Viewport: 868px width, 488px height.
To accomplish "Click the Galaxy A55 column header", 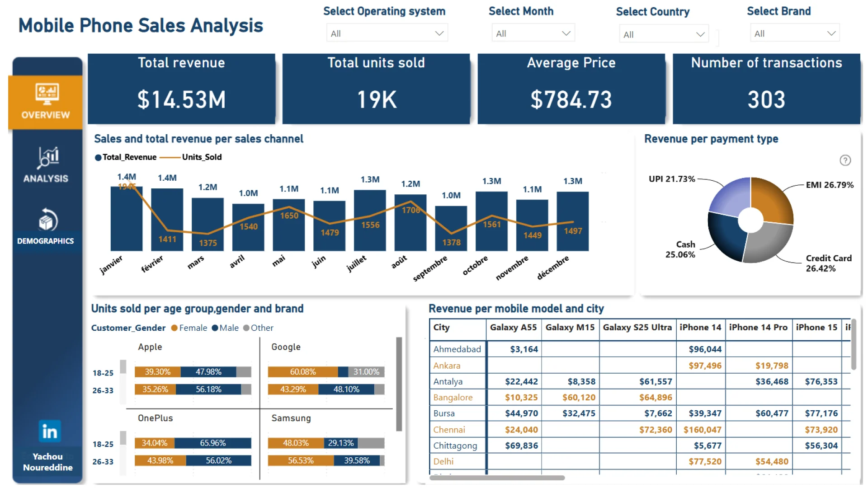I will coord(513,328).
